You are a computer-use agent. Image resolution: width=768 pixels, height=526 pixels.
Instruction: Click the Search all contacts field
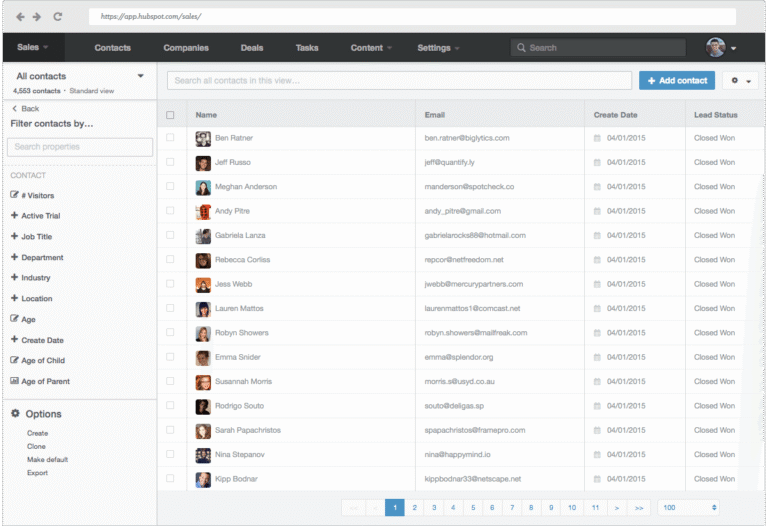point(399,80)
